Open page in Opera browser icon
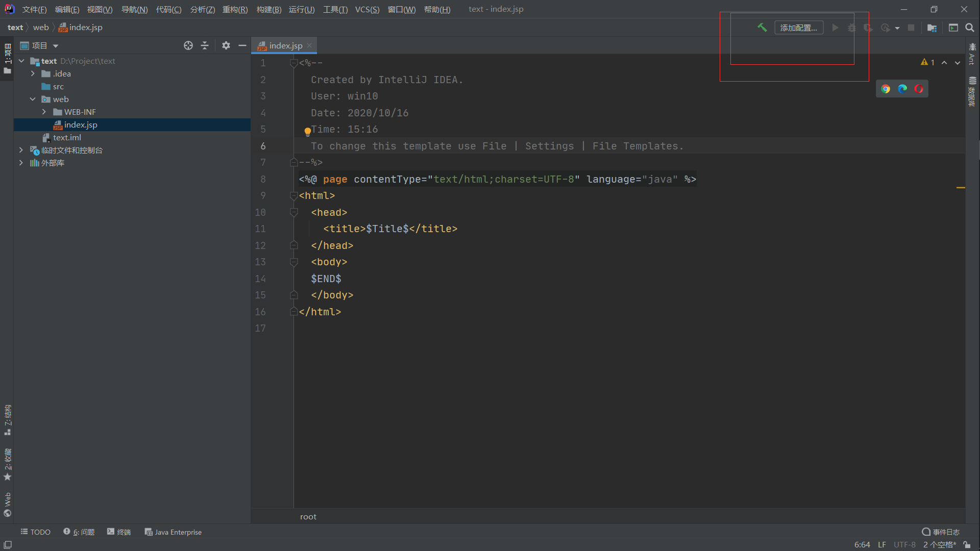Viewport: 980px width, 551px height. click(919, 89)
